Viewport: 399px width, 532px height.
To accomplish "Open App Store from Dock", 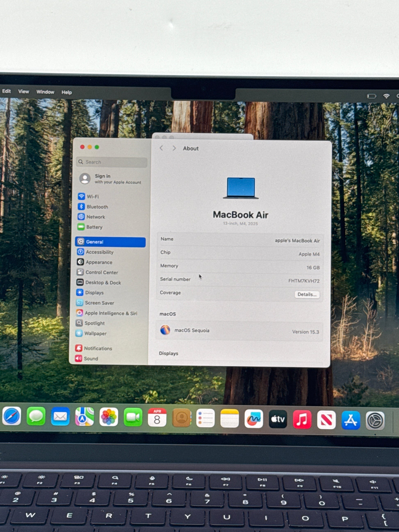I will pyautogui.click(x=351, y=420).
